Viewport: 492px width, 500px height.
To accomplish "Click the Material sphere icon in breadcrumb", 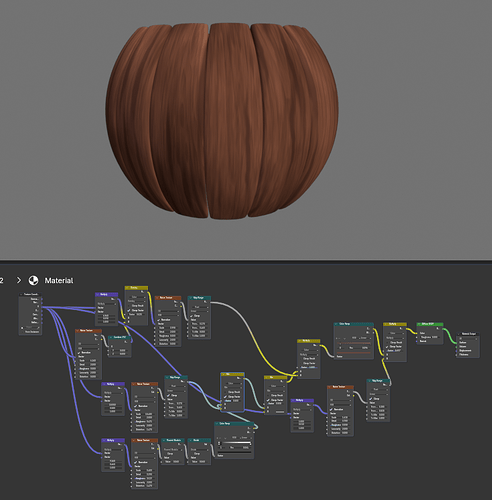I will point(33,280).
